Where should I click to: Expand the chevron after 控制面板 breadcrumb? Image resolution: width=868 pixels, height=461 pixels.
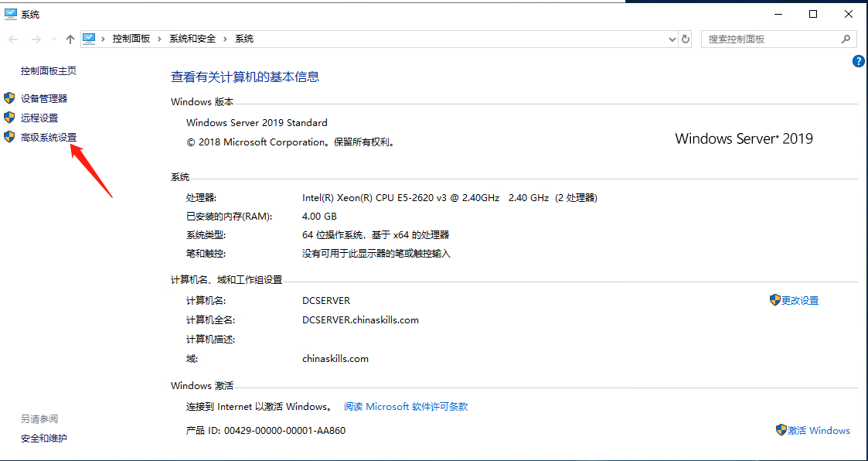pos(159,39)
